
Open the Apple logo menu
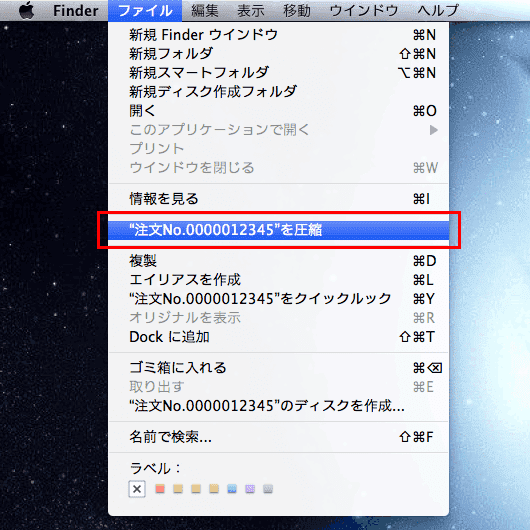click(27, 10)
